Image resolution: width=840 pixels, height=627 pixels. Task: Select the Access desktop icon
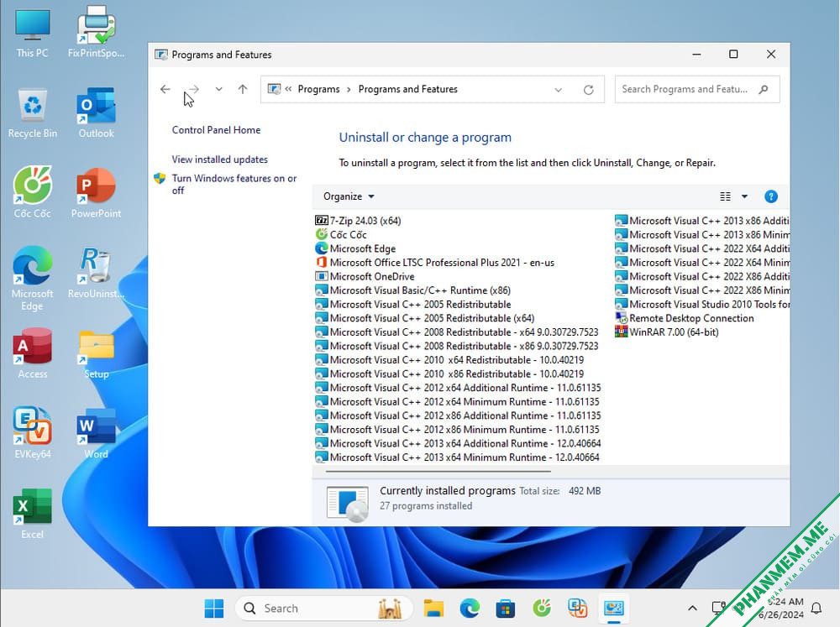pyautogui.click(x=32, y=353)
